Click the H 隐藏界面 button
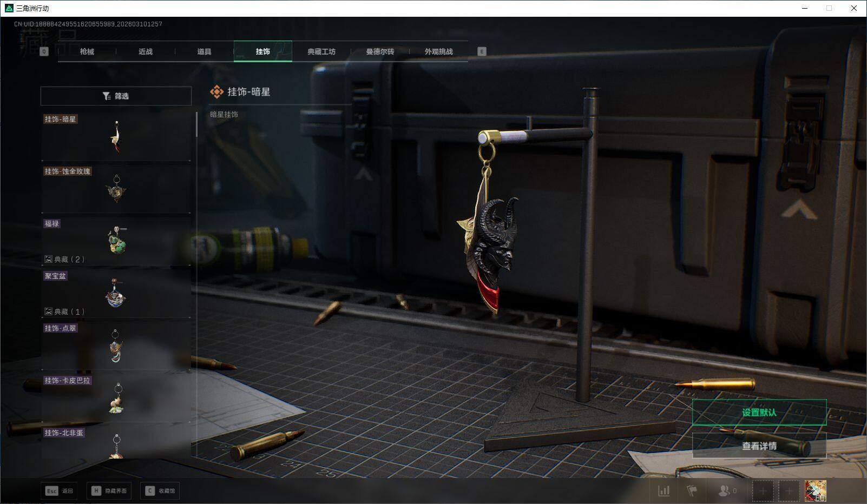 pos(109,490)
